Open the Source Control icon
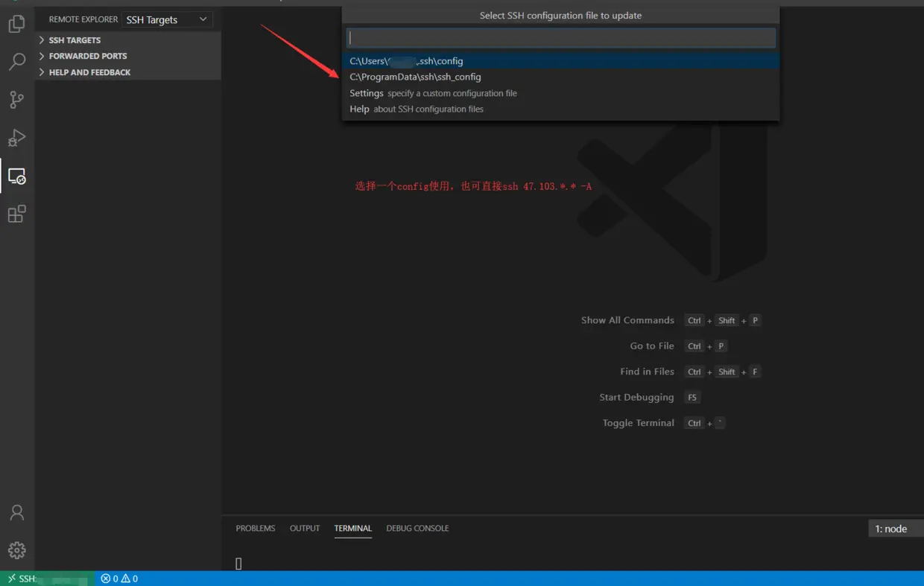Image resolution: width=924 pixels, height=586 pixels. 16,100
